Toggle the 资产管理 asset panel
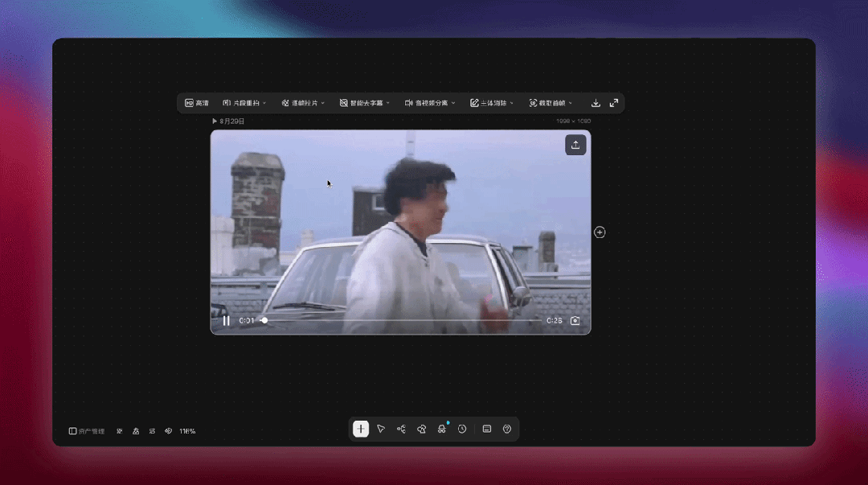 86,431
